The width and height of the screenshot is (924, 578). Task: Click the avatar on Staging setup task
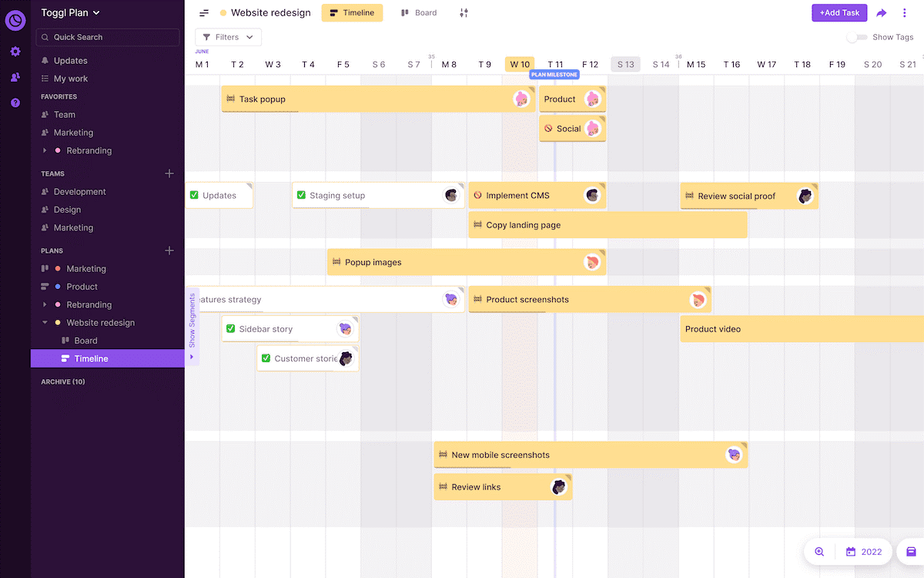point(451,196)
